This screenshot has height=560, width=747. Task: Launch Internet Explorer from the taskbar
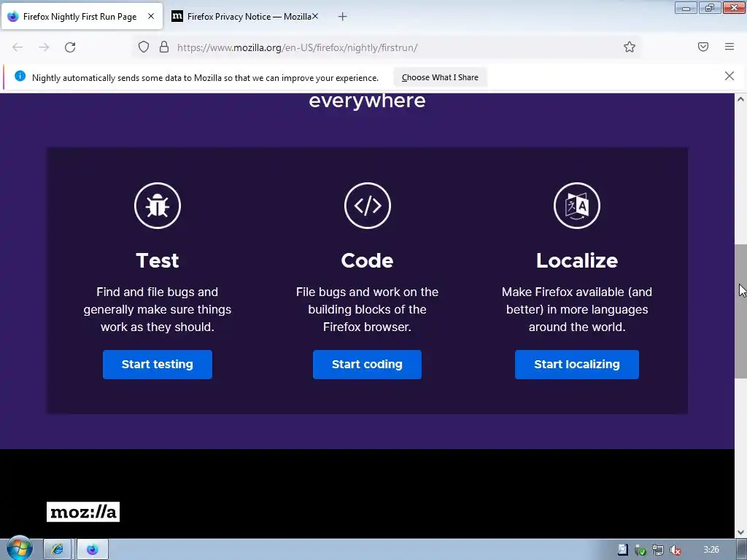[x=58, y=550]
